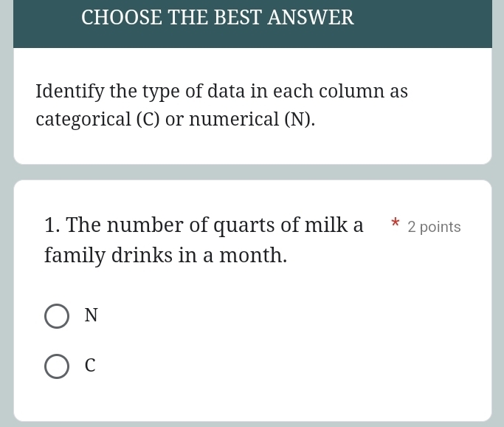Click the 'categorical (C)' text
The width and height of the screenshot is (504, 427).
pos(97,120)
